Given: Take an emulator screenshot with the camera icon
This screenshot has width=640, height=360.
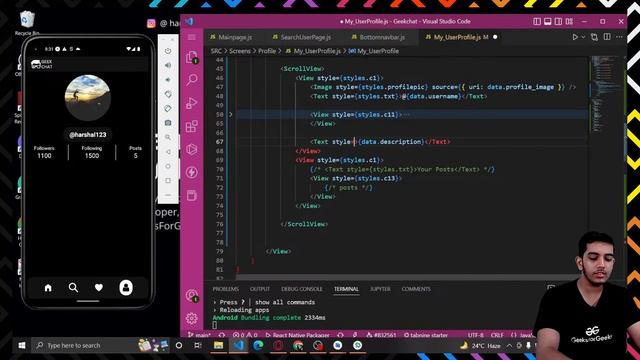Looking at the screenshot, I should (x=168, y=123).
